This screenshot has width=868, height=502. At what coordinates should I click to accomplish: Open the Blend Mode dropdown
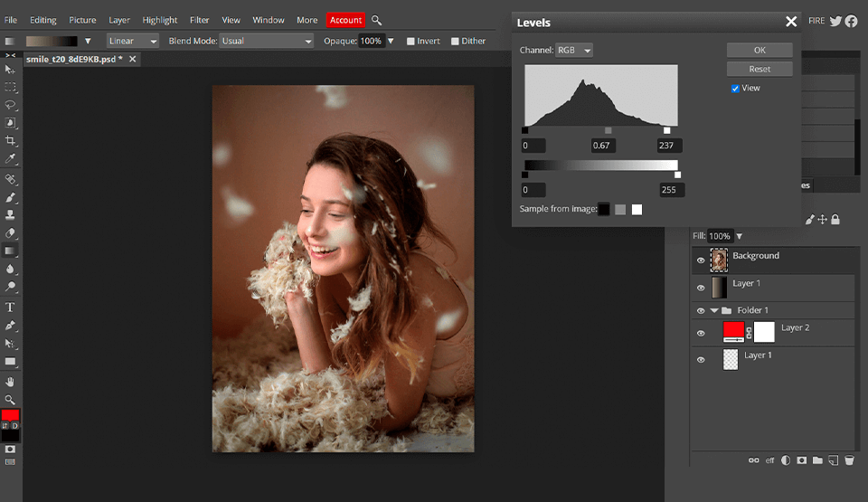coord(267,41)
